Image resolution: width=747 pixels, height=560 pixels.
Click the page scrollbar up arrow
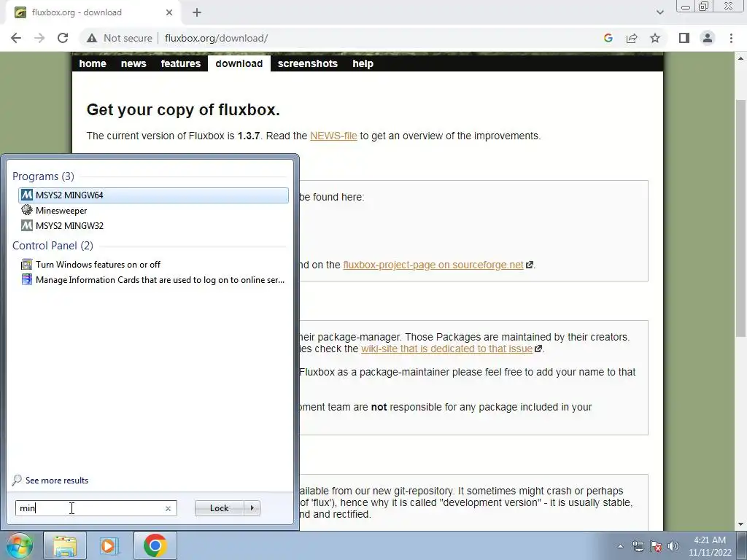tap(741, 58)
